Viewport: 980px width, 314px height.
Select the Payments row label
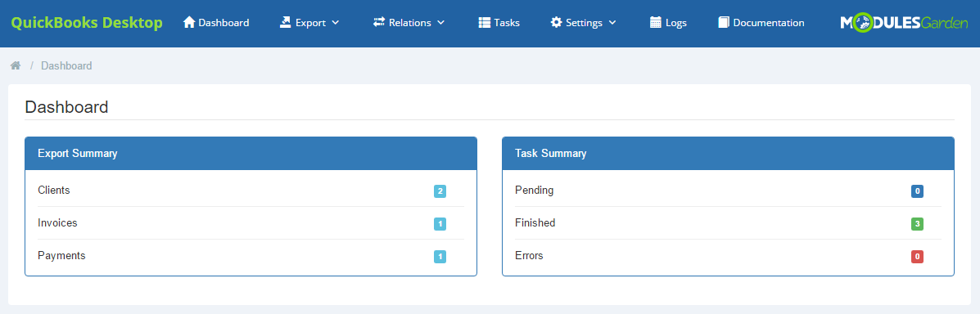pos(61,255)
